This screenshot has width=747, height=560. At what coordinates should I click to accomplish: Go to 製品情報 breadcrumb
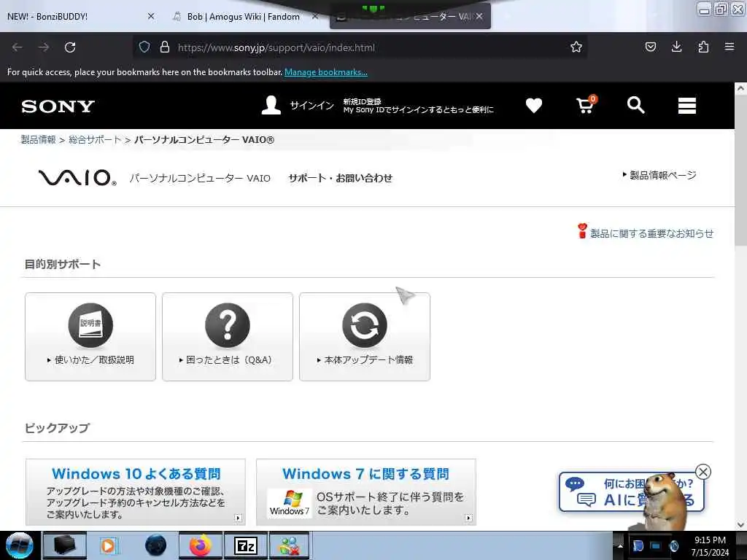[x=38, y=139]
